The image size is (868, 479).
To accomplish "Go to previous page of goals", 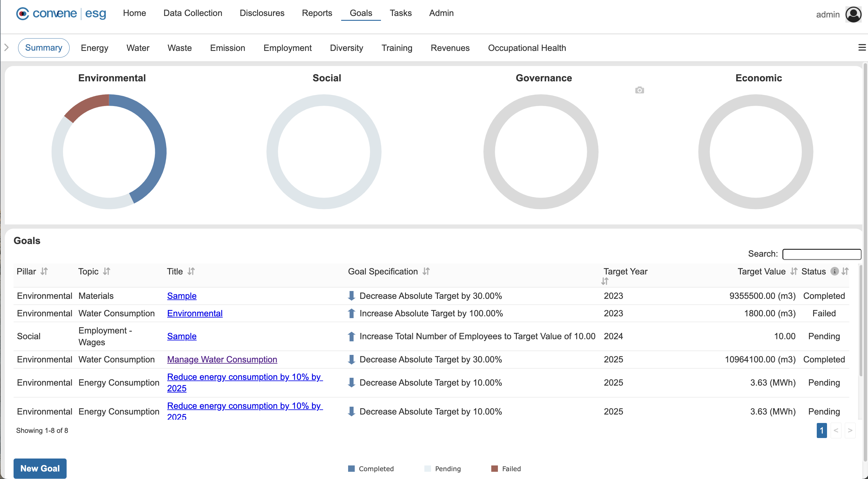I will point(836,430).
